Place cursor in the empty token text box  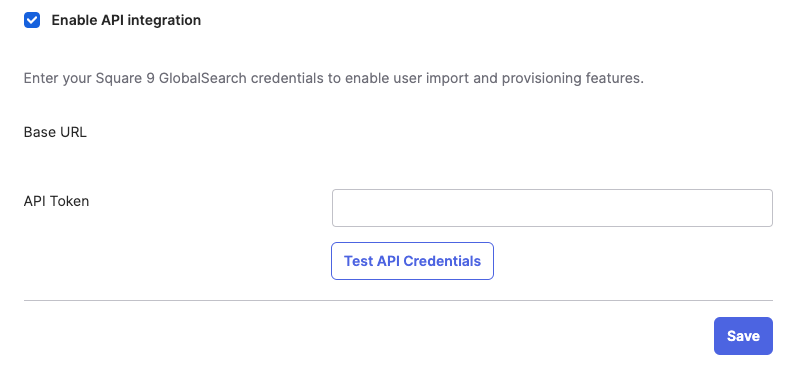(552, 208)
